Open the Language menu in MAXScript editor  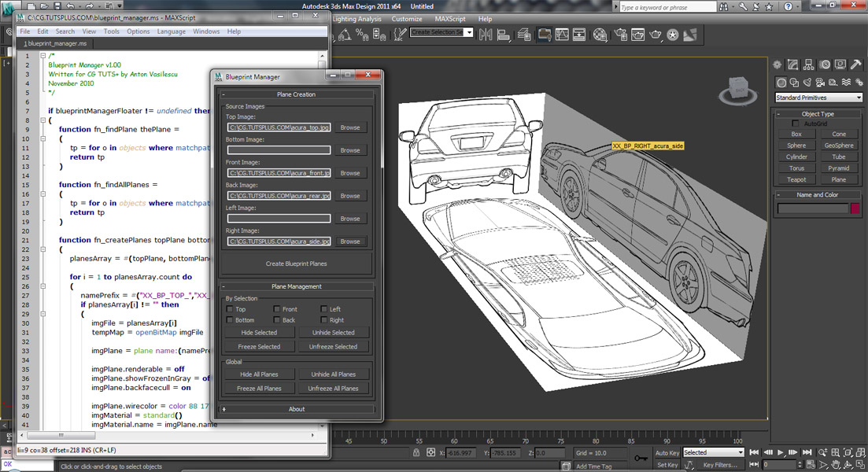(171, 31)
